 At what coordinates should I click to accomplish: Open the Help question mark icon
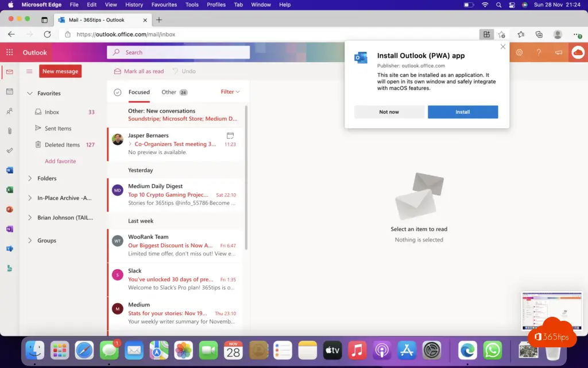pos(539,52)
